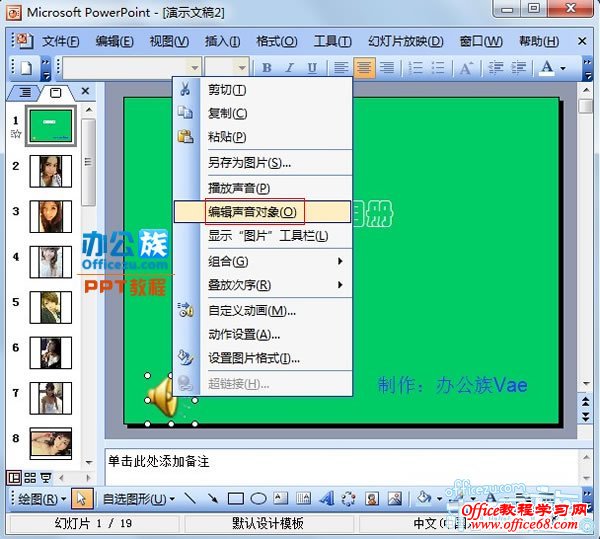The height and width of the screenshot is (539, 600).
Task: Click the speaker sound icon on slide
Action: (x=163, y=398)
